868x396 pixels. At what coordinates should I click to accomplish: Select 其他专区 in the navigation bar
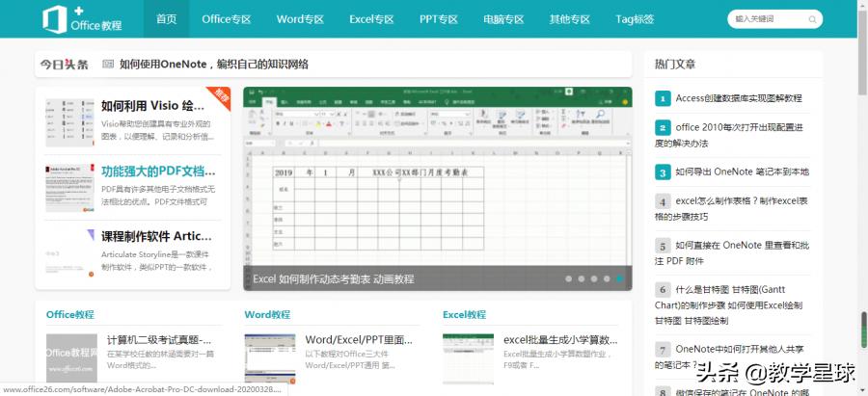tap(570, 19)
